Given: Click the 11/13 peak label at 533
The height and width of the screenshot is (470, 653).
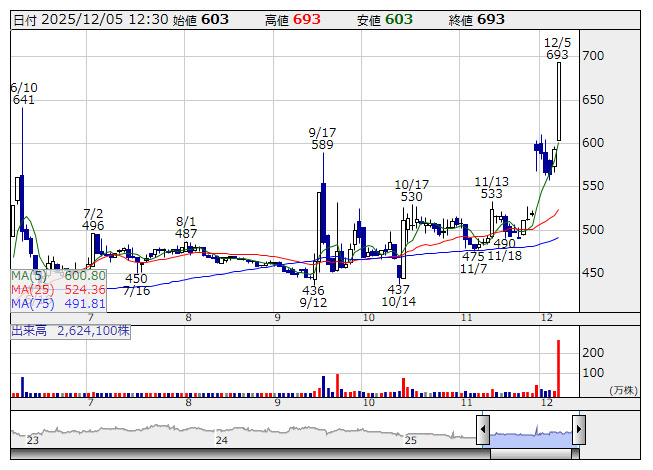Looking at the screenshot, I should coord(491,187).
